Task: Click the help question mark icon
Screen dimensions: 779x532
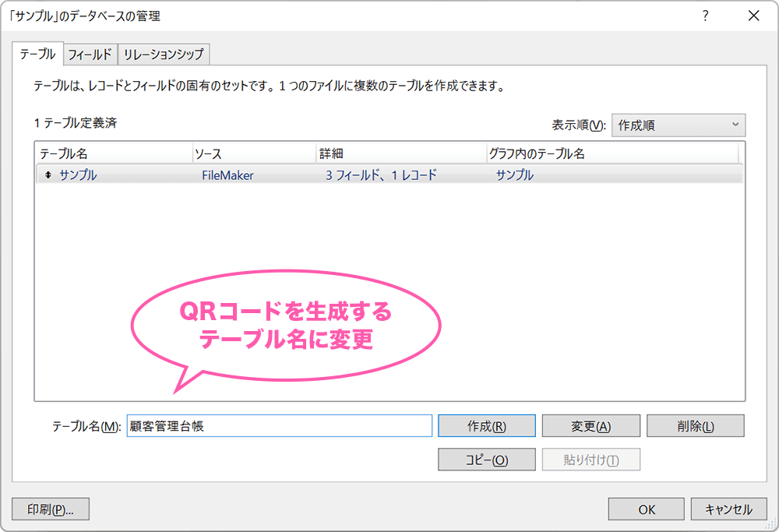Action: click(x=705, y=16)
